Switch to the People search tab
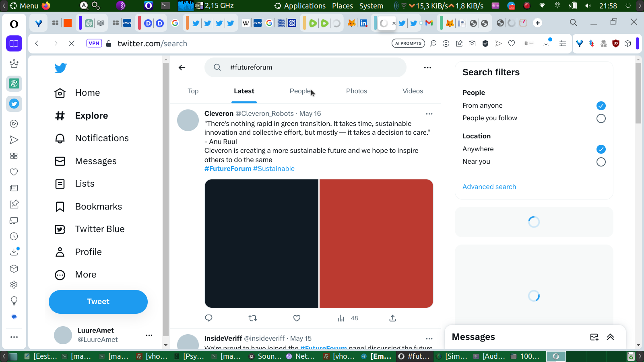 (x=300, y=91)
